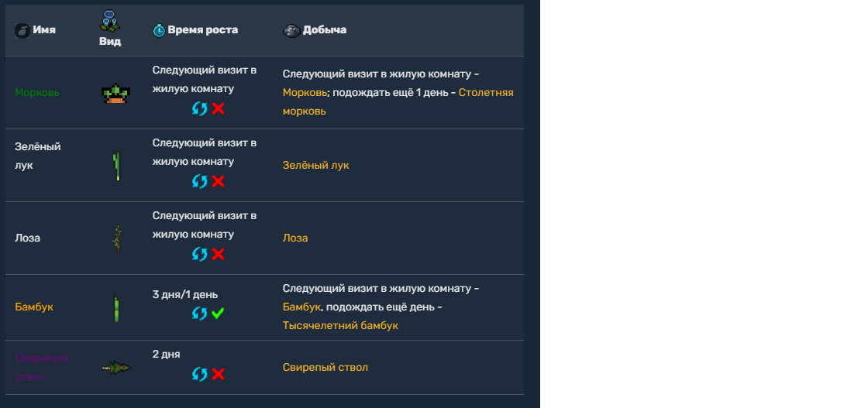The width and height of the screenshot is (868, 408).
Task: Click the Имя column header
Action: 43,30
